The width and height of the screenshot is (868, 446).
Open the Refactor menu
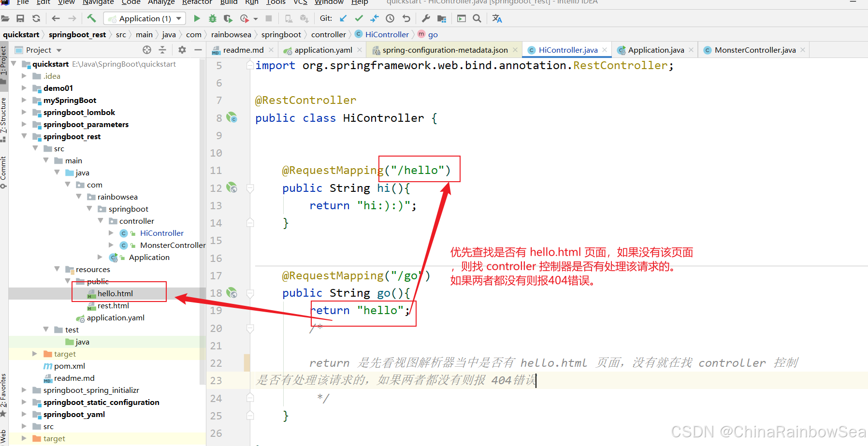[197, 2]
